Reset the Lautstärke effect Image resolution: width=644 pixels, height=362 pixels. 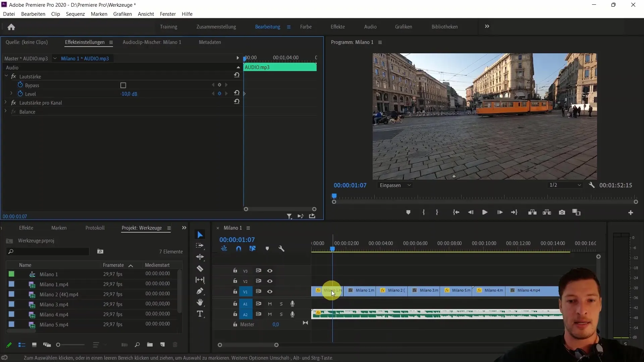point(237,75)
